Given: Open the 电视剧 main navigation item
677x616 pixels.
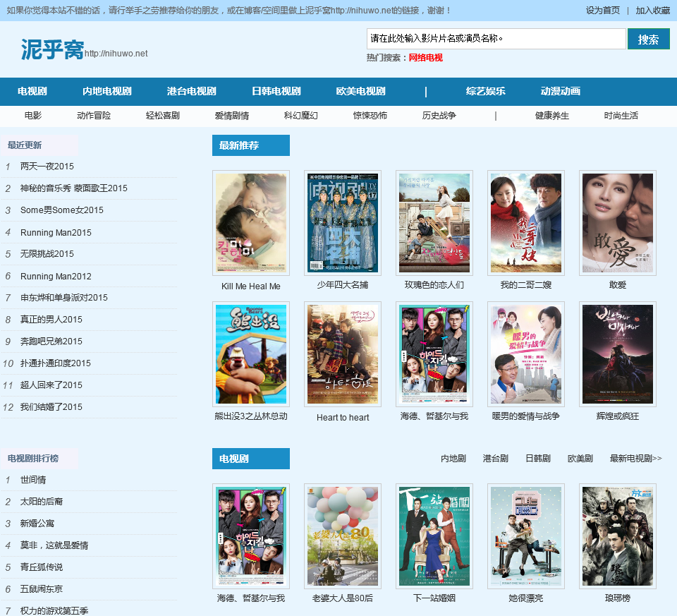Looking at the screenshot, I should click(x=32, y=91).
